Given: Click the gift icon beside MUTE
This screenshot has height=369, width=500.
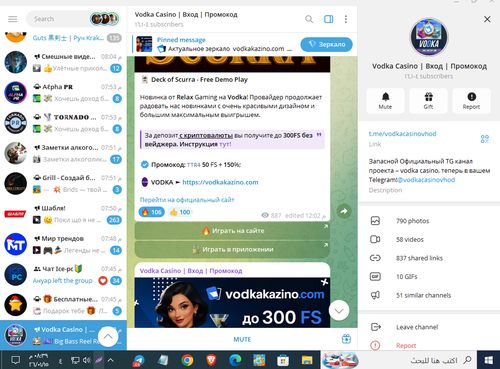Looking at the screenshot, I should click(346, 339).
